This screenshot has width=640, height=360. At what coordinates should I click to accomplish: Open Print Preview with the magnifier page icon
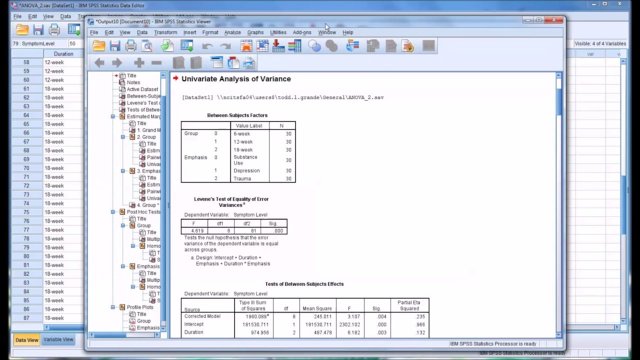(147, 46)
